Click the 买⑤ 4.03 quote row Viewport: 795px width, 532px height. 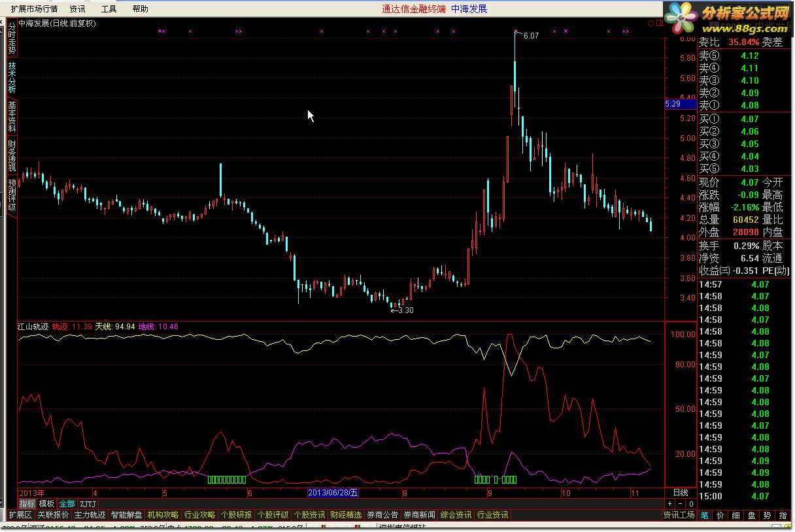(730, 169)
